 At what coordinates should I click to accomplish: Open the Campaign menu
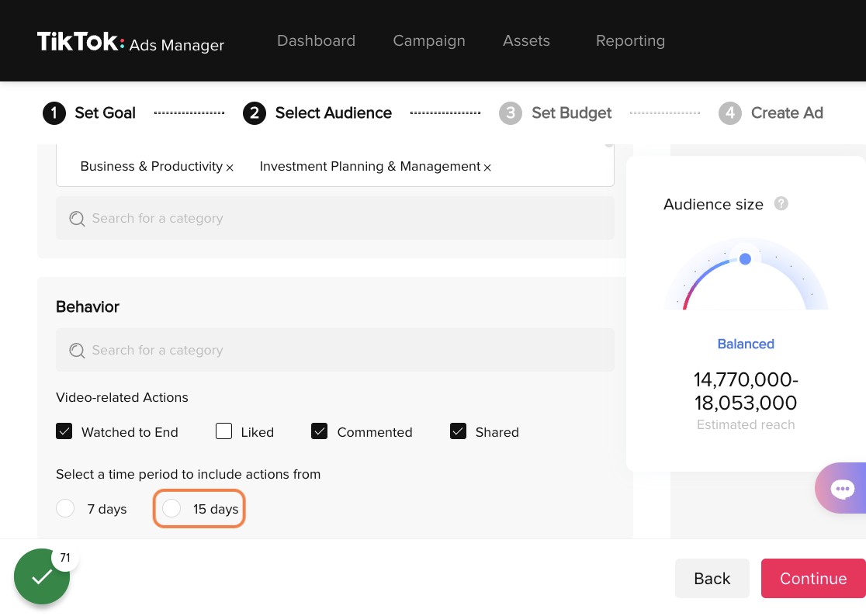429,41
